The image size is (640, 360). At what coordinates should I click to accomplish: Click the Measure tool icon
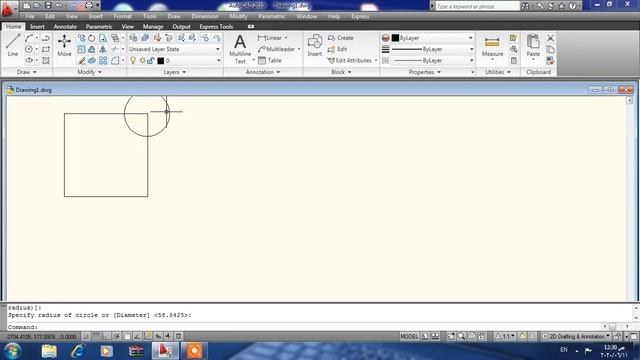click(x=492, y=46)
